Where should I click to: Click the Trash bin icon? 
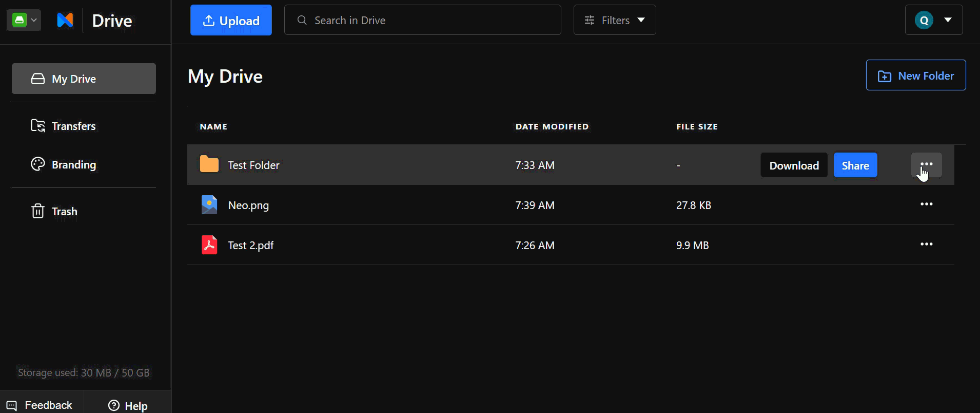[x=38, y=211]
